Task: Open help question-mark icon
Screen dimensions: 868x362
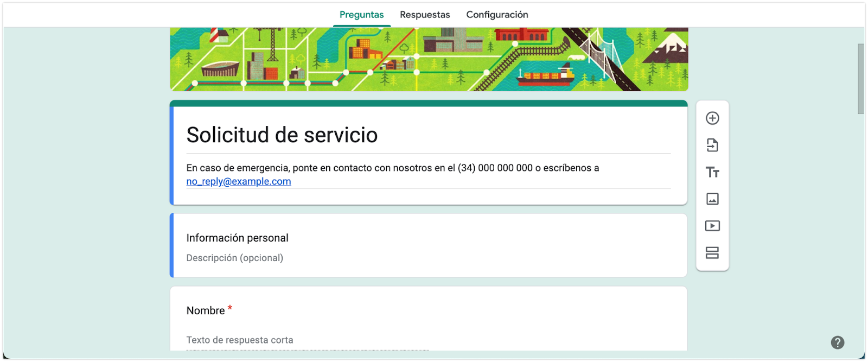Action: click(x=838, y=342)
